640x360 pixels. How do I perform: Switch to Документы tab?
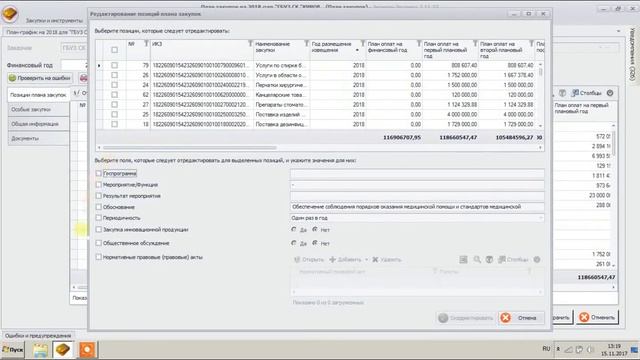38,138
